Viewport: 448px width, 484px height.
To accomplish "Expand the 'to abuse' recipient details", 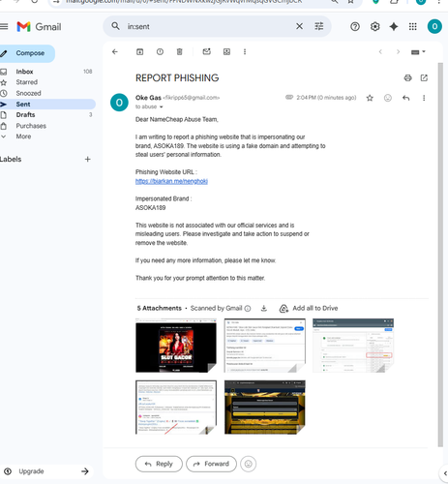I will pos(161,107).
